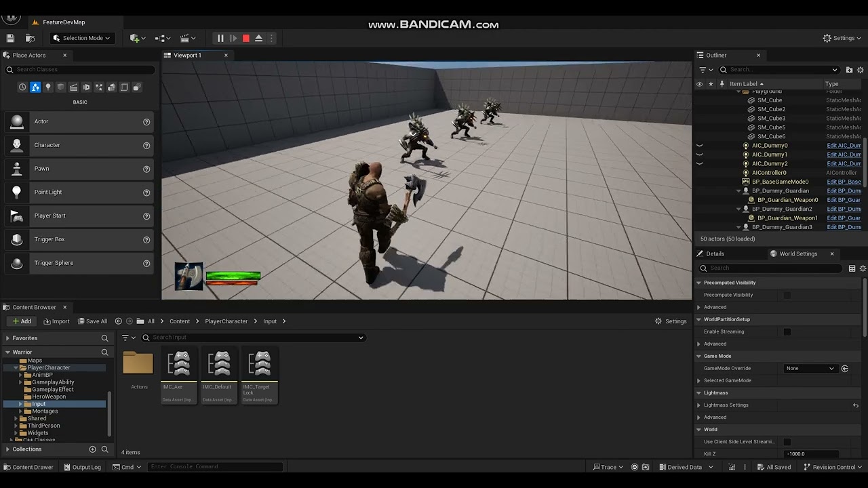Open the FeatureDevMap level tab

tap(64, 22)
